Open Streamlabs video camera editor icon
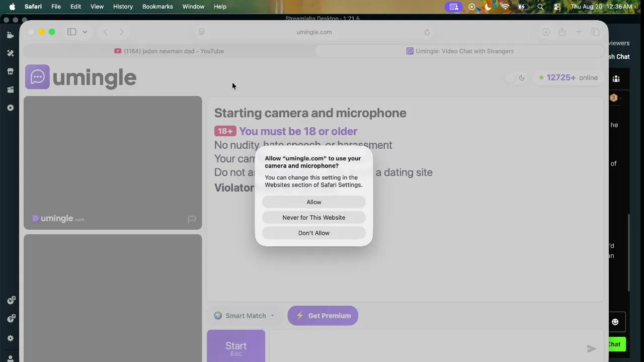644x362 pixels. click(x=10, y=35)
